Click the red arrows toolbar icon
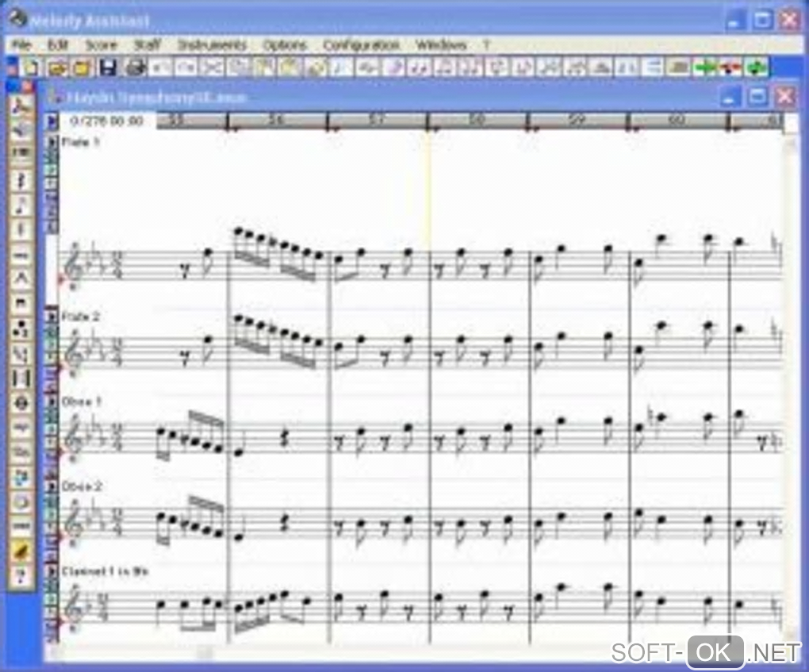 tap(730, 67)
